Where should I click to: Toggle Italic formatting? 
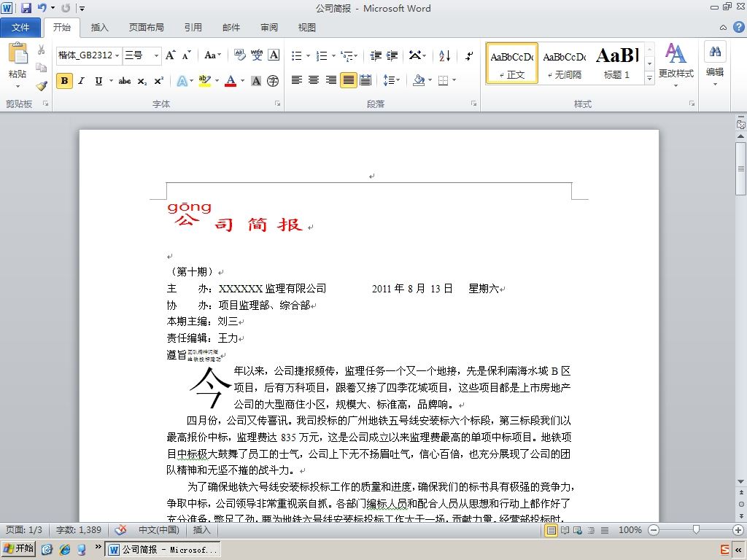[82, 81]
